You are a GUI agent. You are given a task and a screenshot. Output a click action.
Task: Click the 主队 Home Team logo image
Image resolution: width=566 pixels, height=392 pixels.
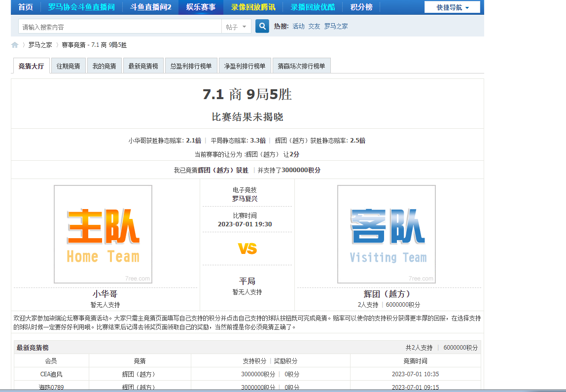(103, 234)
